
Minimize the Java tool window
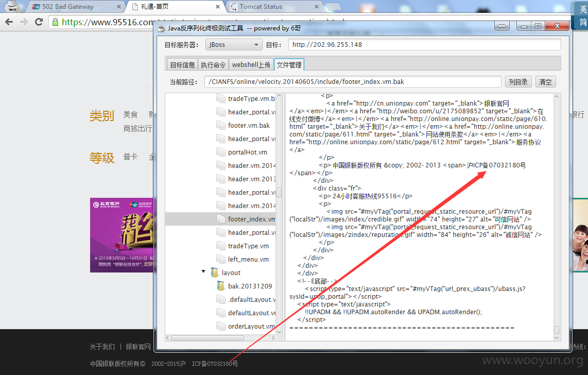524,26
